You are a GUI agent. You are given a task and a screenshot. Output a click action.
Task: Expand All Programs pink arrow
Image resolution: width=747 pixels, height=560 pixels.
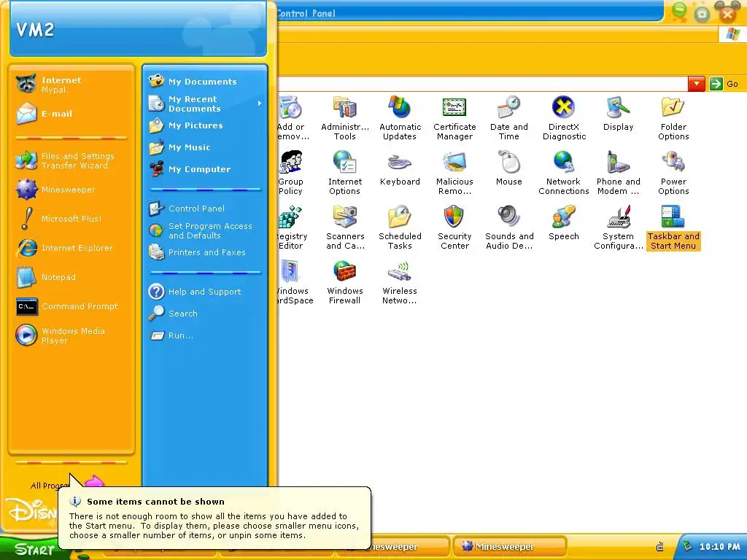pos(94,481)
